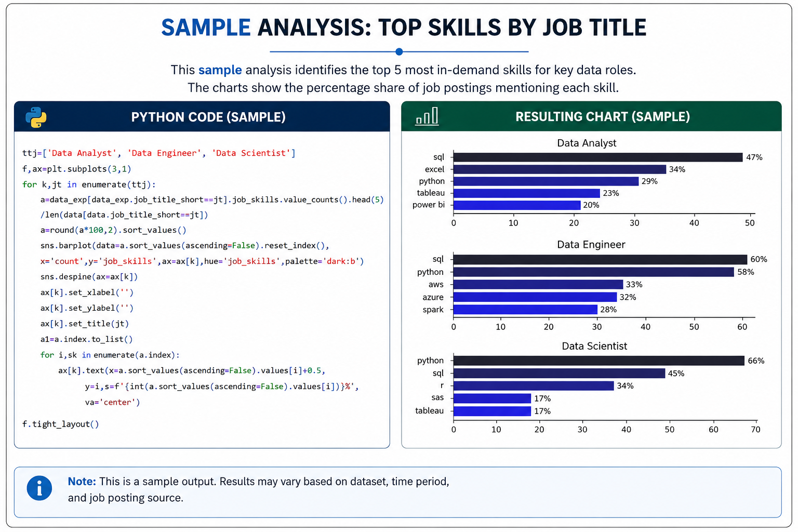This screenshot has width=798, height=532.
Task: Click the sql bar labeled 60%
Action: pos(601,259)
